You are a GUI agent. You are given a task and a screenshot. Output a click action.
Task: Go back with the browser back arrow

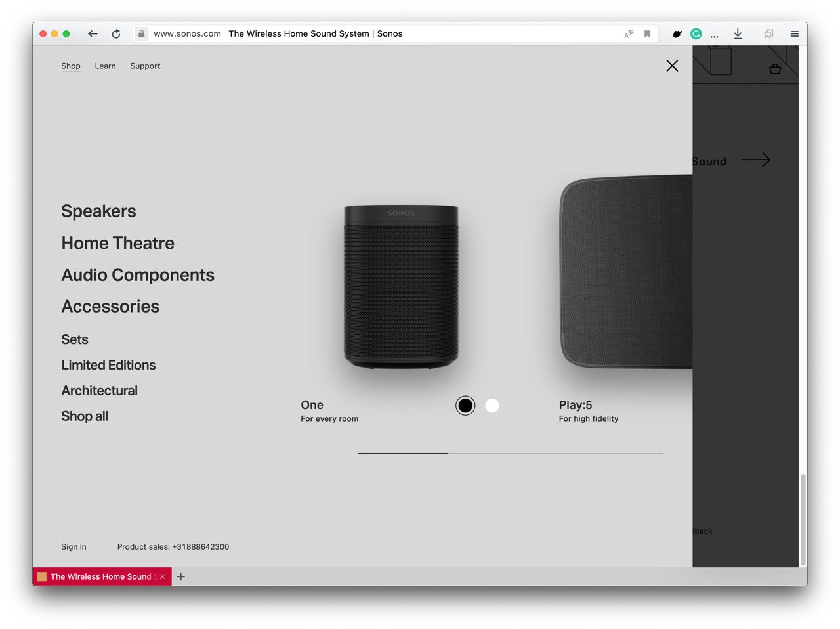click(93, 33)
